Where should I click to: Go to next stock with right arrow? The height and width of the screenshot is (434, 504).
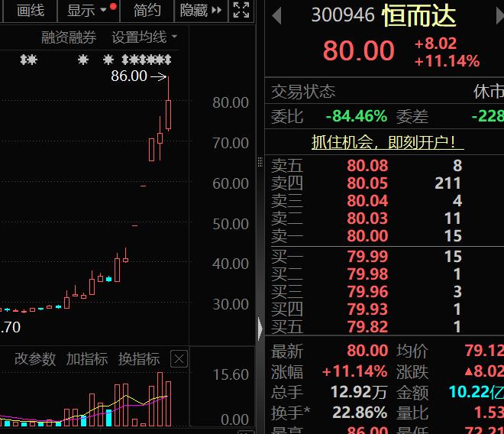[500, 16]
